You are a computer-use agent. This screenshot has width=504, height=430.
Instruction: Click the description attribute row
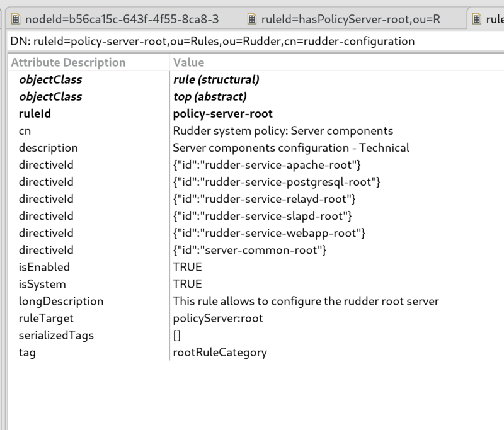[256, 148]
